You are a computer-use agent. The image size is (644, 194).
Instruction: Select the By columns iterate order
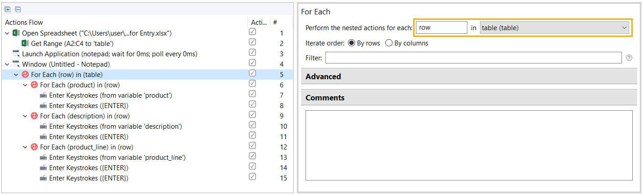(x=389, y=43)
